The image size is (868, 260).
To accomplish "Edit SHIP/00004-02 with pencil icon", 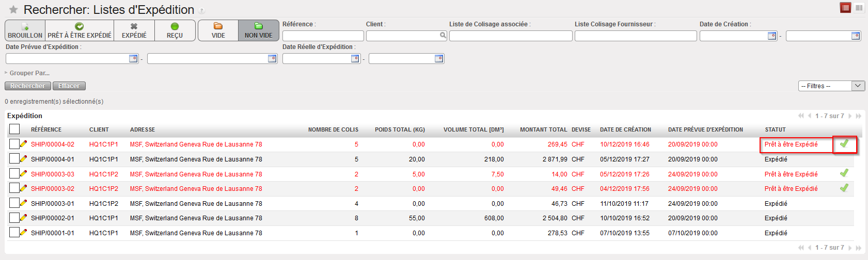I will 24,144.
